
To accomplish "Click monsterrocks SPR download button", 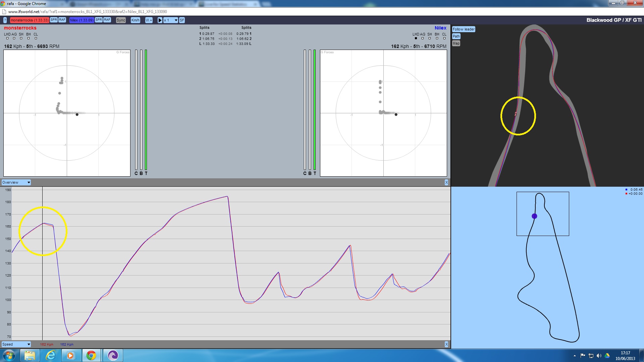I will pyautogui.click(x=54, y=20).
